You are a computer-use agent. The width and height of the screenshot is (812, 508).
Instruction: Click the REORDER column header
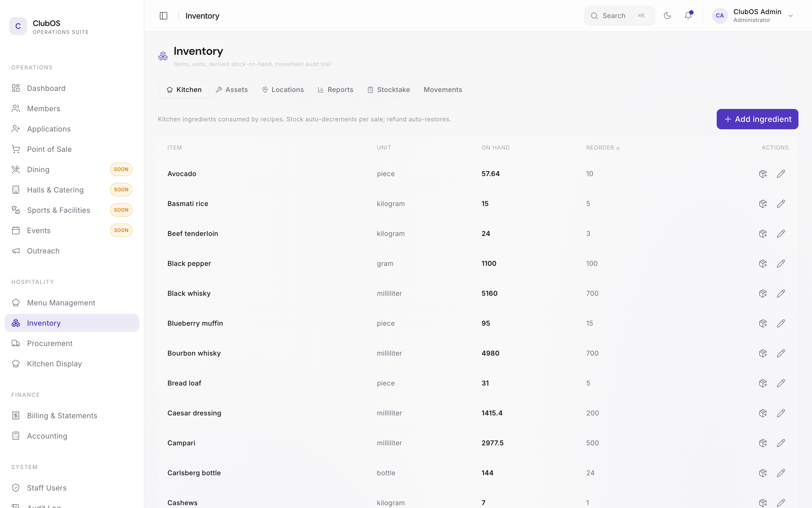[x=603, y=148]
